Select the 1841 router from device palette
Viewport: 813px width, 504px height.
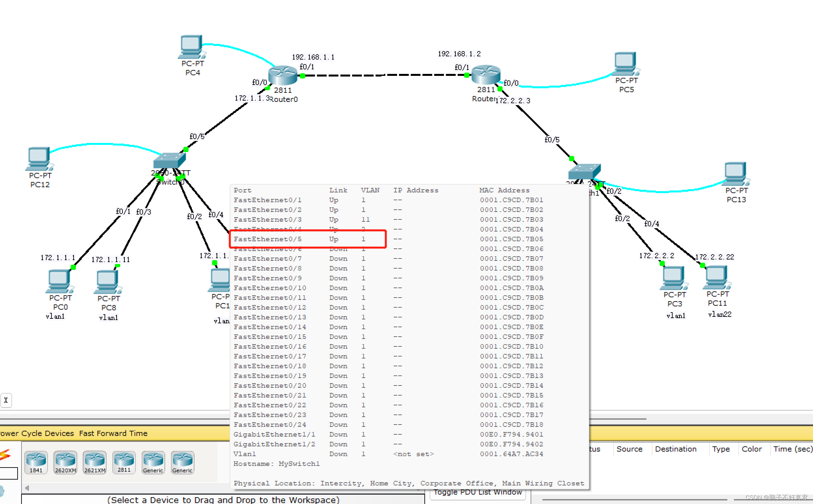pyautogui.click(x=36, y=462)
